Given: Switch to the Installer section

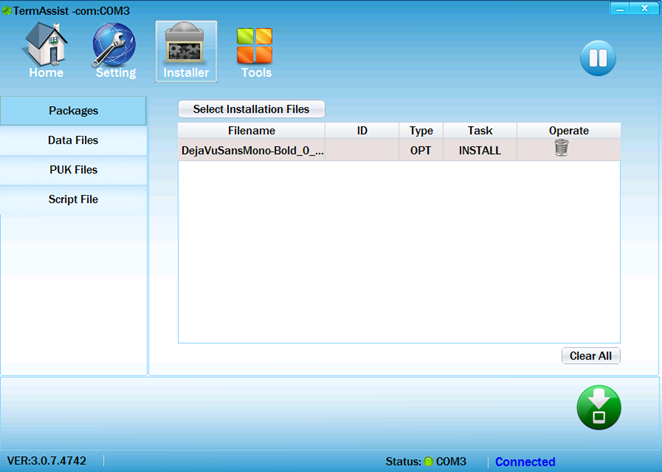Looking at the screenshot, I should point(186,51).
